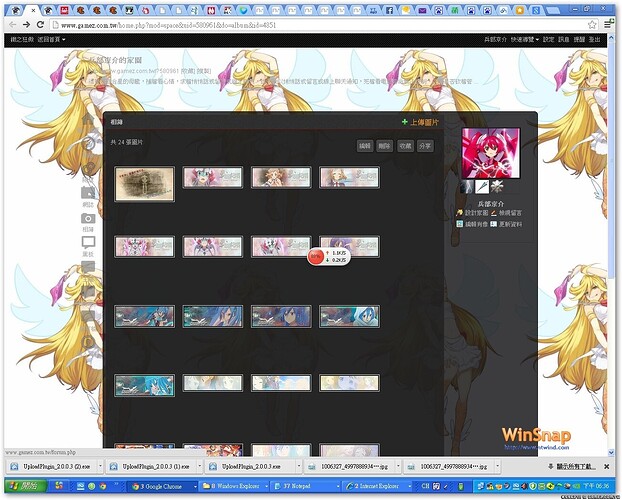
Task: Click the 兵部京介 username in the header
Action: click(495, 39)
